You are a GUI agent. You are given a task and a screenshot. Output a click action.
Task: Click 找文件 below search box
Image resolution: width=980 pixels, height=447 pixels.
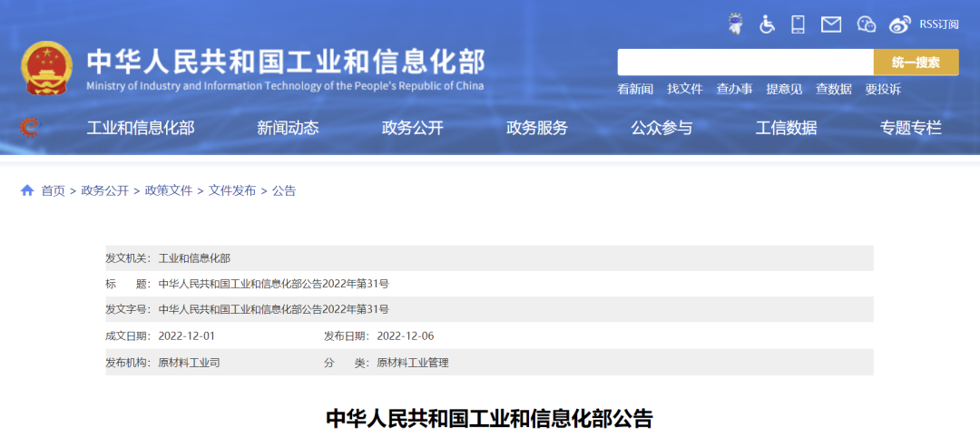(x=685, y=89)
